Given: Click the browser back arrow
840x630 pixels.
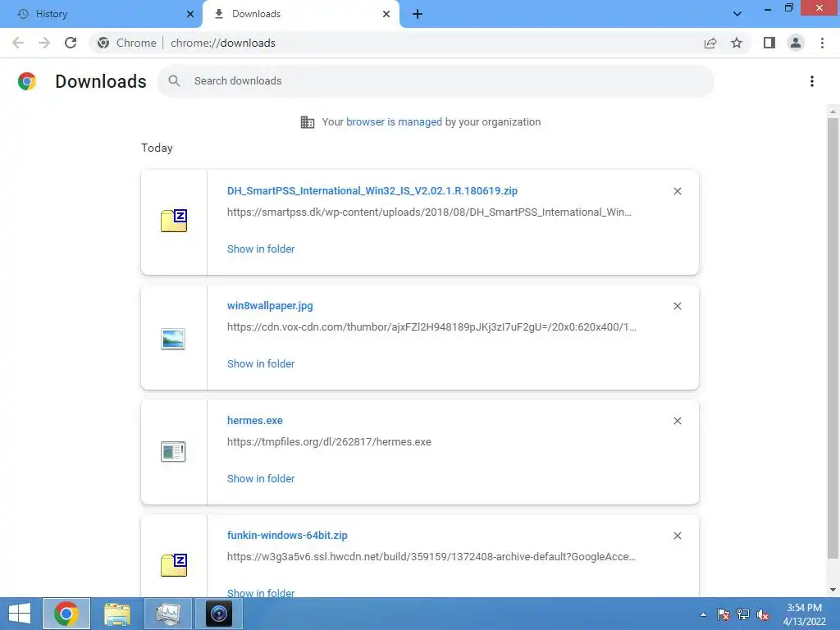Looking at the screenshot, I should coord(18,43).
